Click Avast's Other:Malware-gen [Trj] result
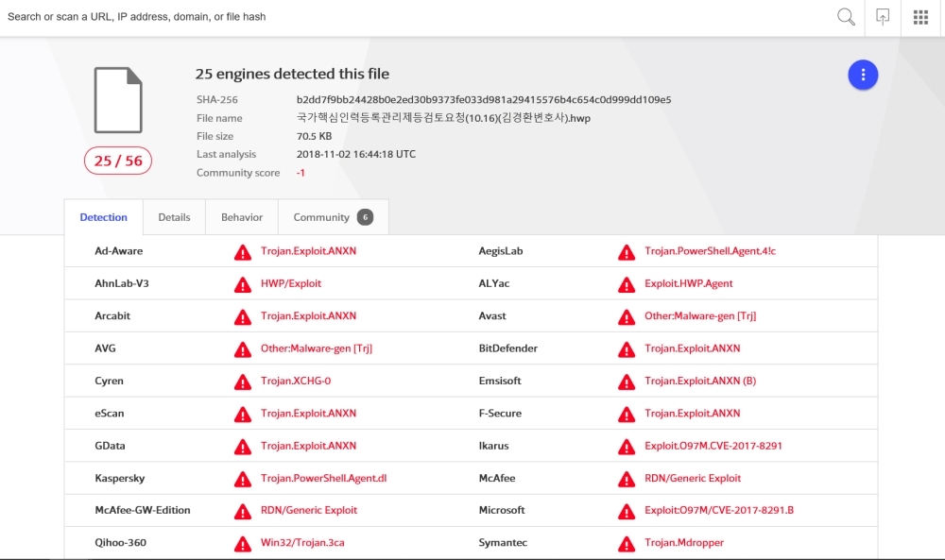Viewport: 945px width, 560px height. pos(700,316)
